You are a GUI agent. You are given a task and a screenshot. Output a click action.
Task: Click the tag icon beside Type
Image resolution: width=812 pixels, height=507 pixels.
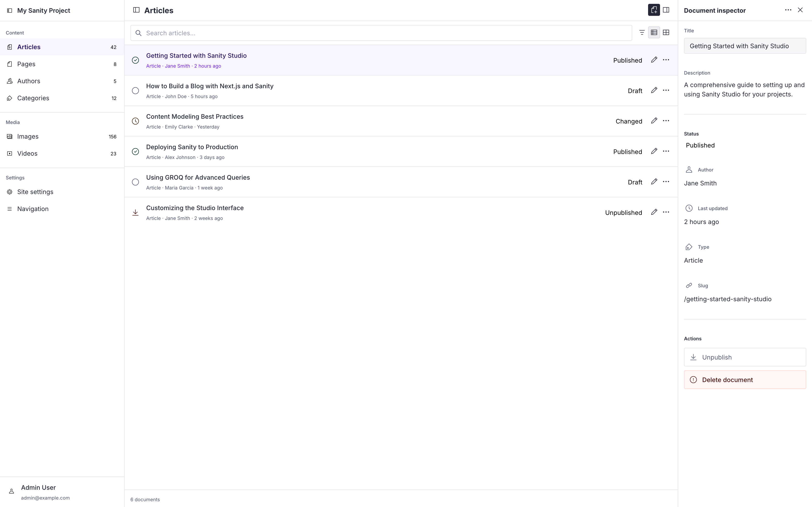(689, 247)
